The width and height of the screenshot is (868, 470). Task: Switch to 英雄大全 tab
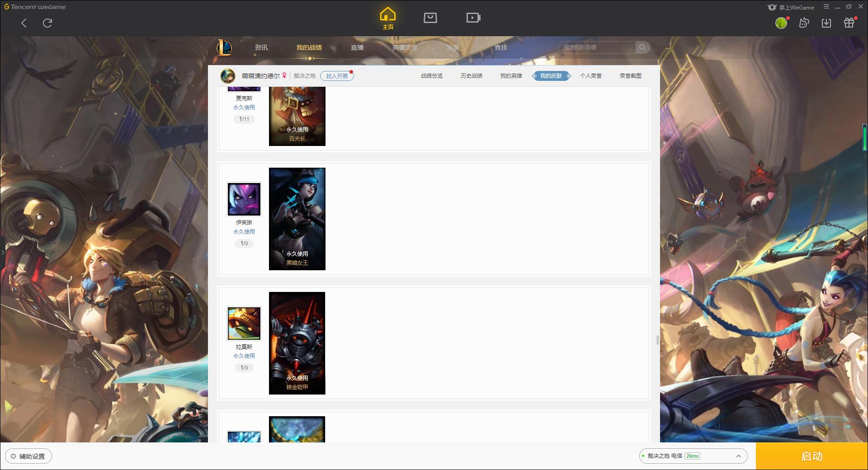[405, 47]
